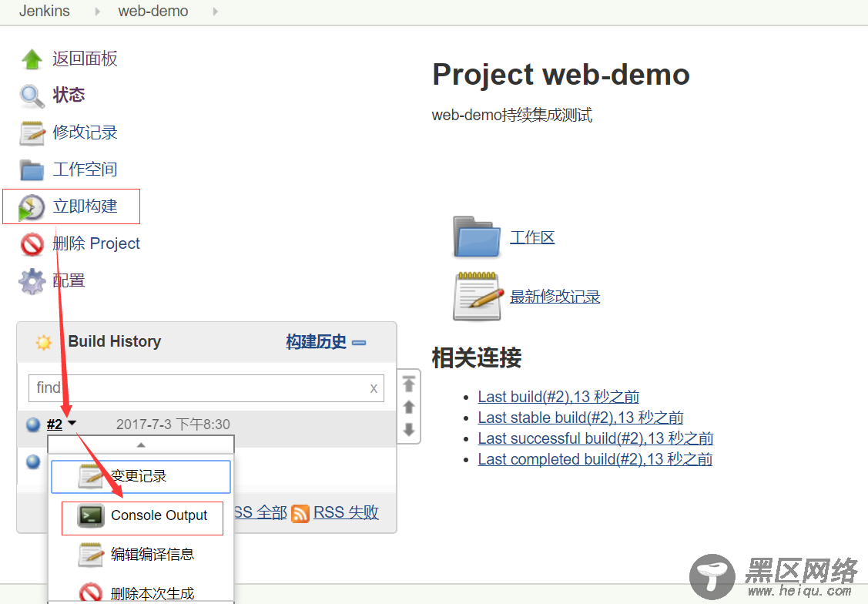The width and height of the screenshot is (868, 604).
Task: Open 配置 project settings link
Action: pyautogui.click(x=69, y=280)
